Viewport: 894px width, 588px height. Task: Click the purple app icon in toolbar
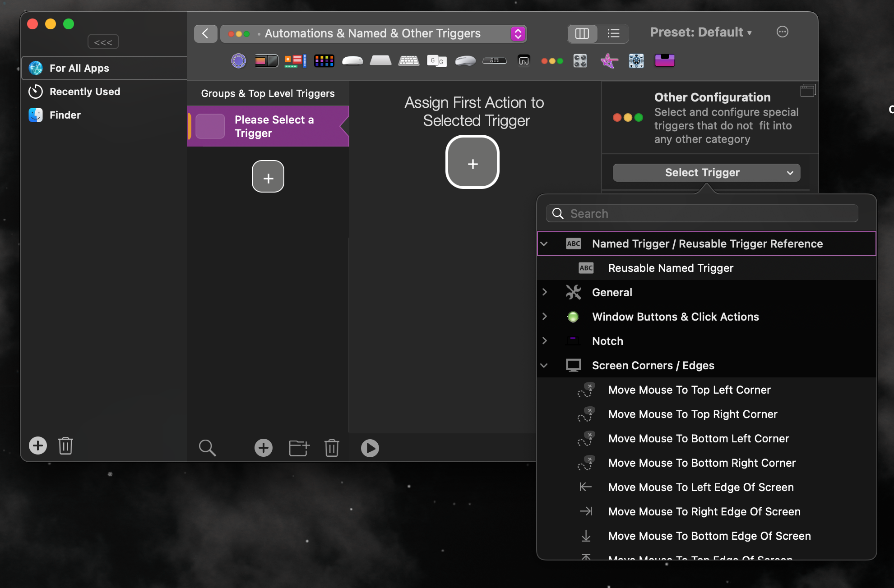point(665,60)
